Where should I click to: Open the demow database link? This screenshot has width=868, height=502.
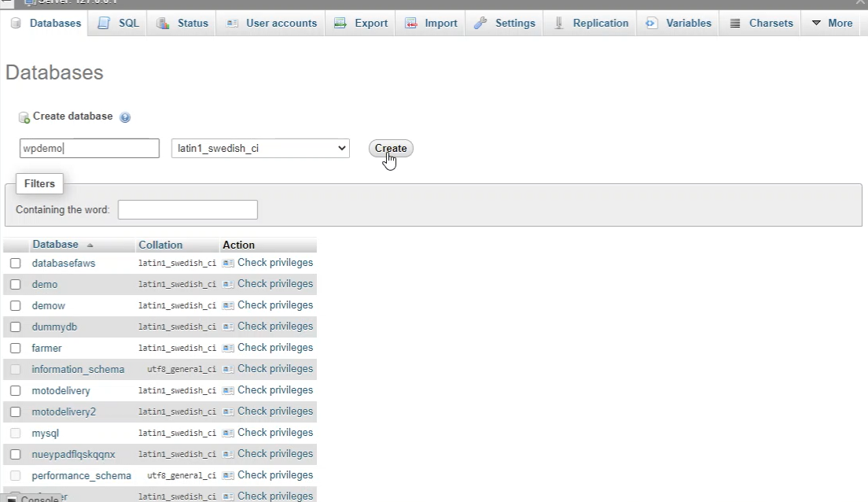pyautogui.click(x=49, y=305)
